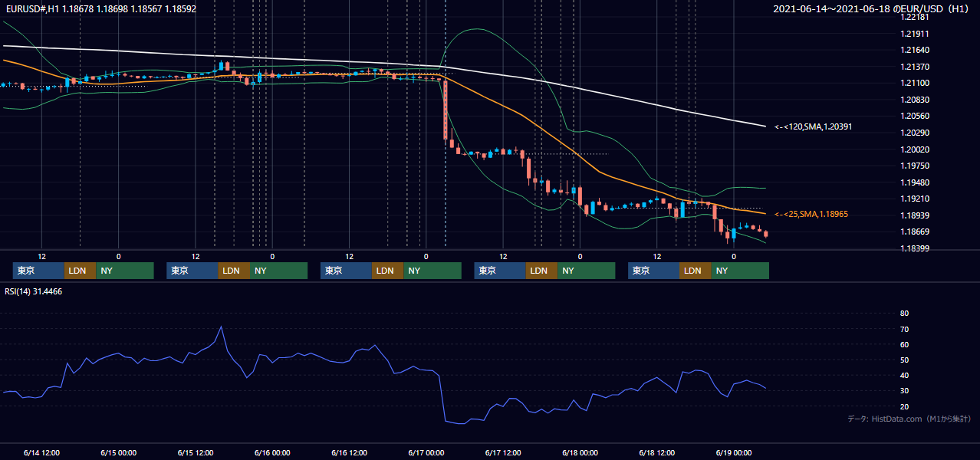
Task: Select the 6/15 12:00 date label
Action: pyautogui.click(x=195, y=453)
